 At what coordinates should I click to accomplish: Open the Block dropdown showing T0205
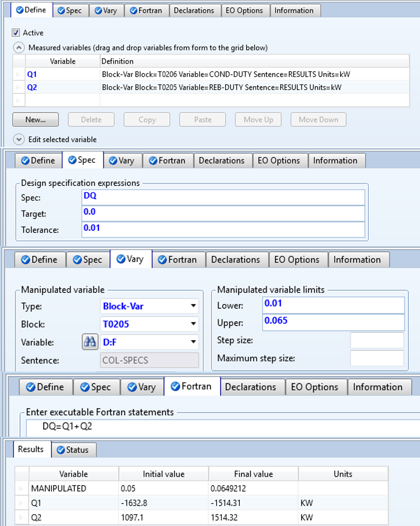149,324
